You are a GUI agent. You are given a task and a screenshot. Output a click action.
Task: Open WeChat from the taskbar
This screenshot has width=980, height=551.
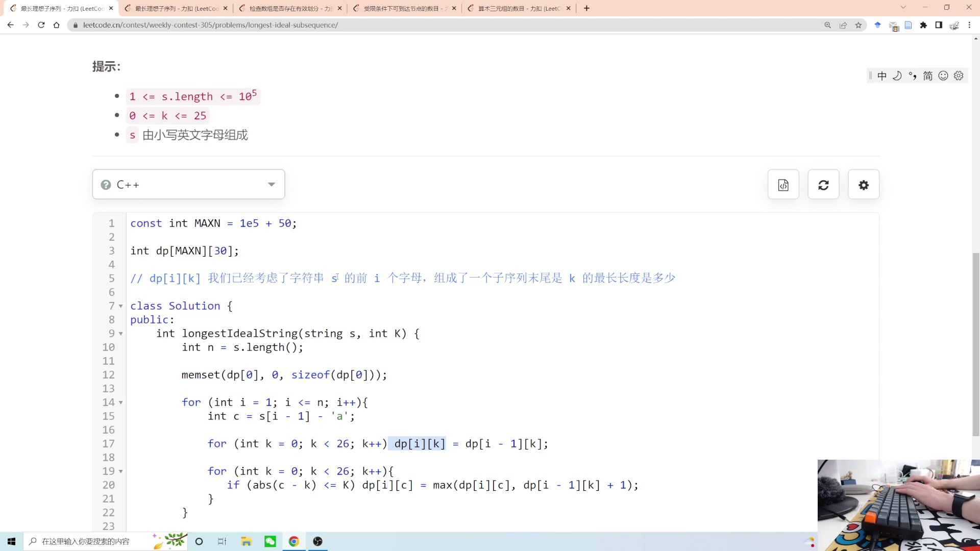click(270, 541)
